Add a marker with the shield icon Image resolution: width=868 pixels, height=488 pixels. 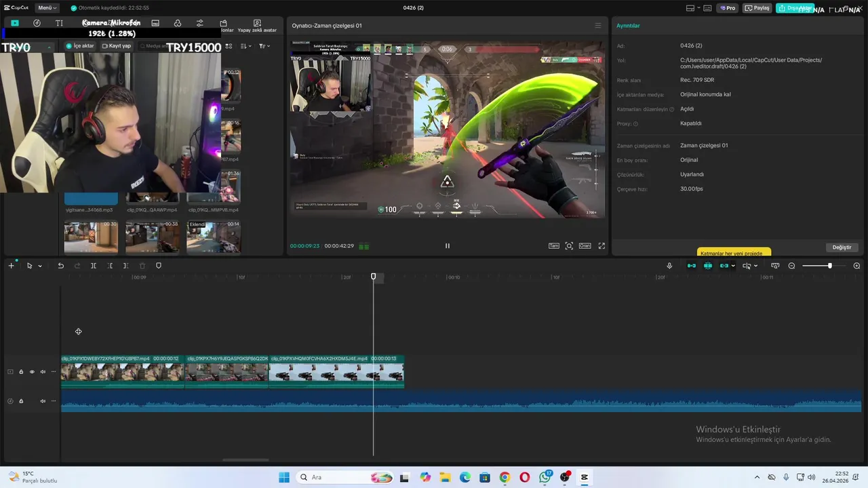[x=159, y=266]
